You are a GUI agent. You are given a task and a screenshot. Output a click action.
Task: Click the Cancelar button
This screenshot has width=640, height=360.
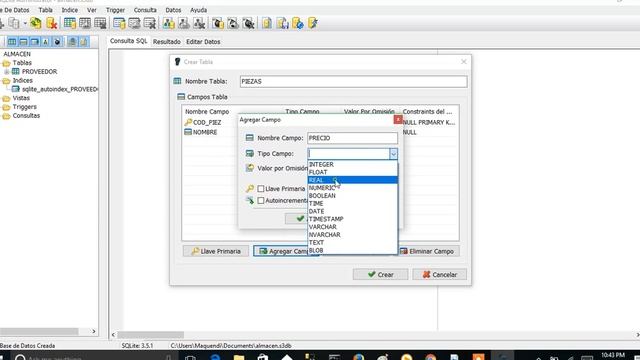[x=440, y=274]
